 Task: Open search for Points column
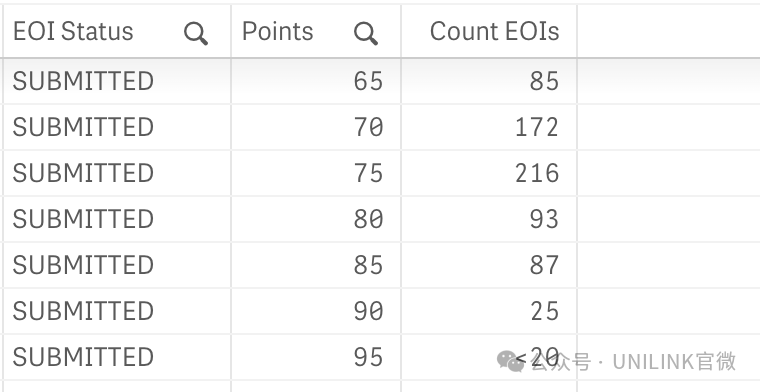coord(365,34)
